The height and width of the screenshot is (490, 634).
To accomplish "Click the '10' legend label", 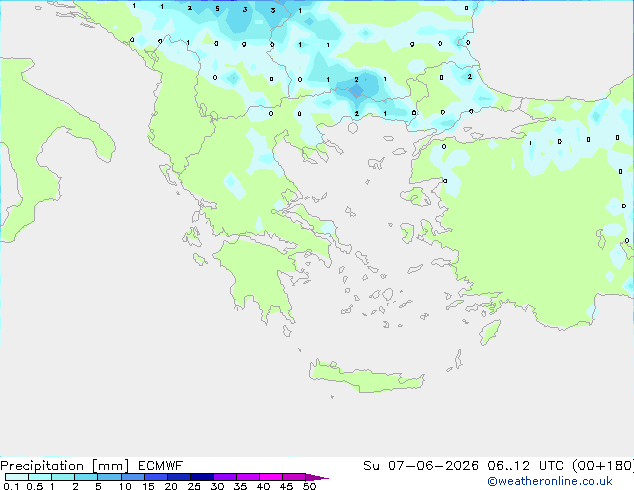I will [x=125, y=486].
